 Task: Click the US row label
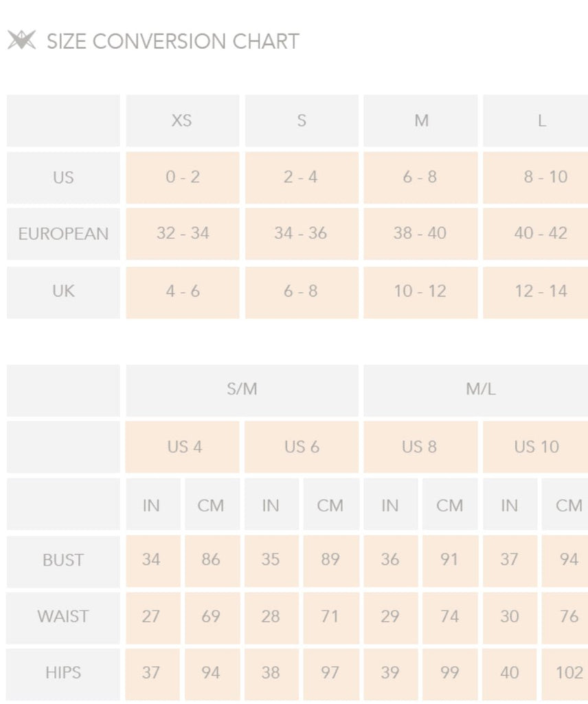click(63, 177)
